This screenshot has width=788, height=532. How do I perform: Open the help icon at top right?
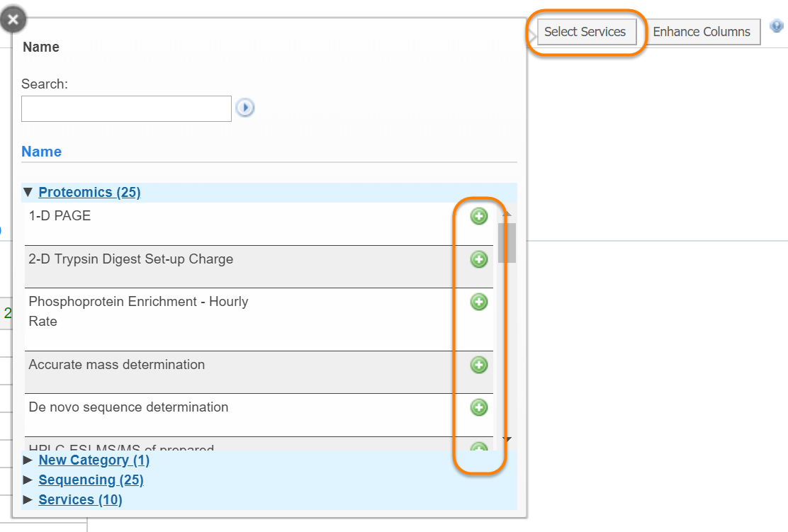coord(777,27)
